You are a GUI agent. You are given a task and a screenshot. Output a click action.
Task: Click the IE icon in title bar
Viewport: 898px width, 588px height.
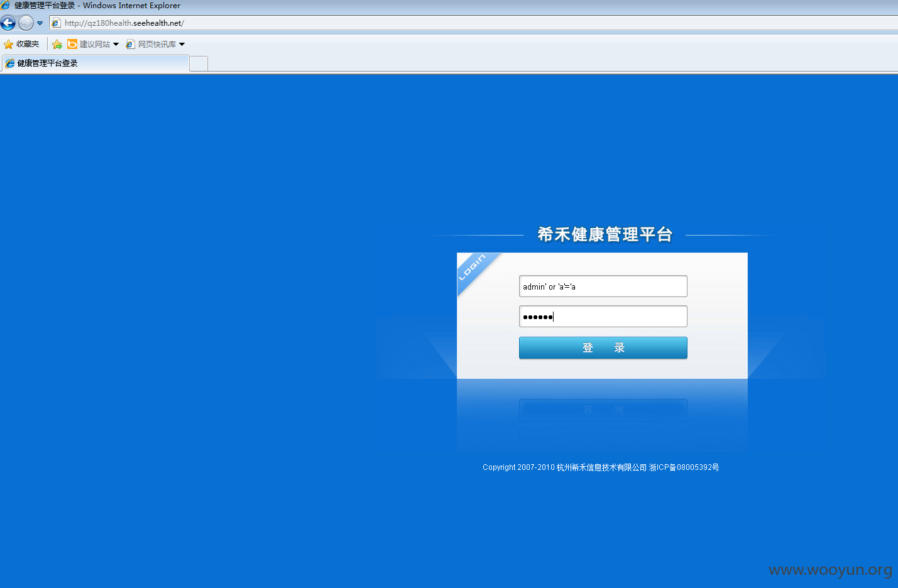pyautogui.click(x=6, y=5)
